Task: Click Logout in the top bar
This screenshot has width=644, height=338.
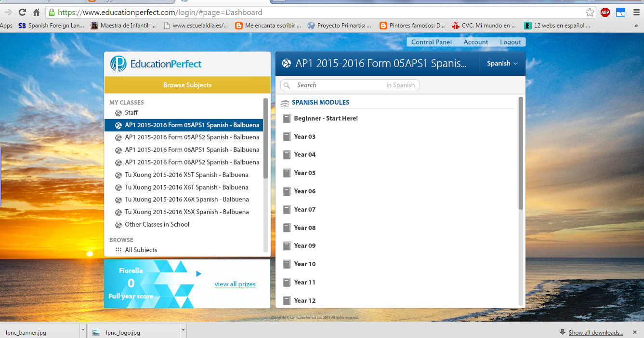Action: (x=511, y=42)
